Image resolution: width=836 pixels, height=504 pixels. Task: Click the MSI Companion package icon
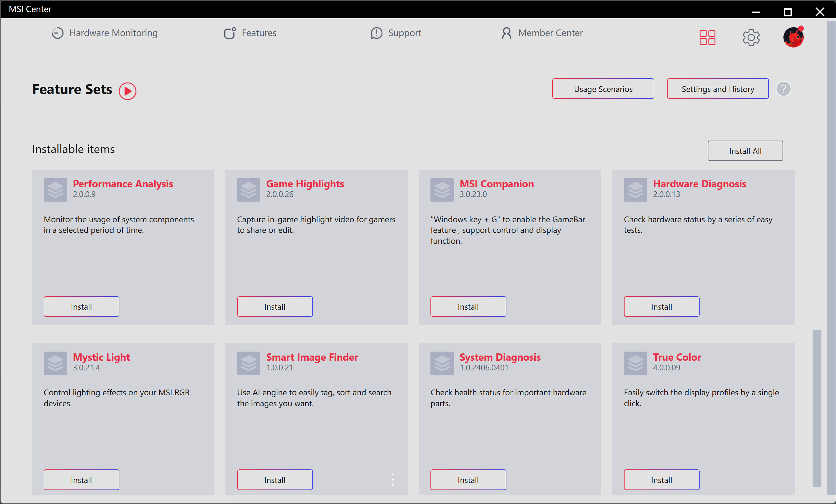[442, 190]
